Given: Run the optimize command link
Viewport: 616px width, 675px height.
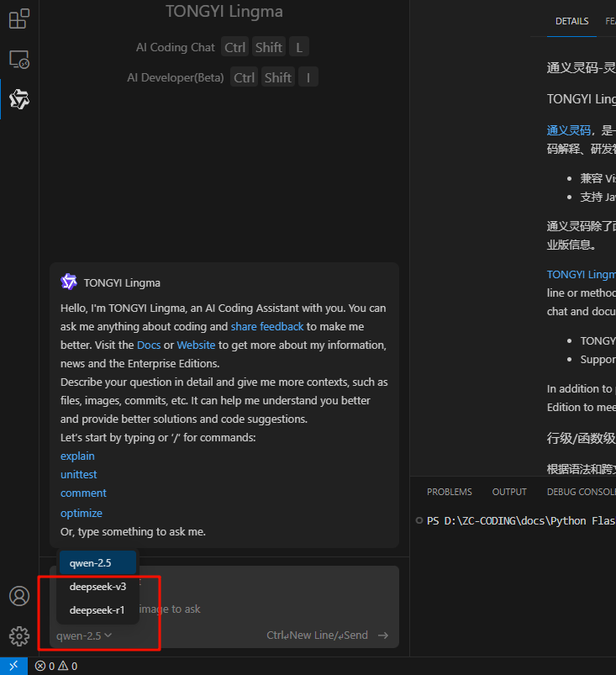Looking at the screenshot, I should [82, 513].
